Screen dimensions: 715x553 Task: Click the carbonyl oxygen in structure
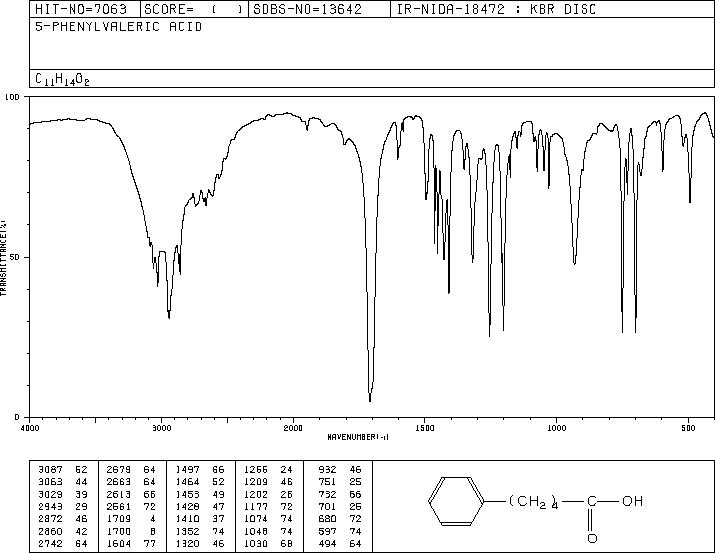pos(592,538)
